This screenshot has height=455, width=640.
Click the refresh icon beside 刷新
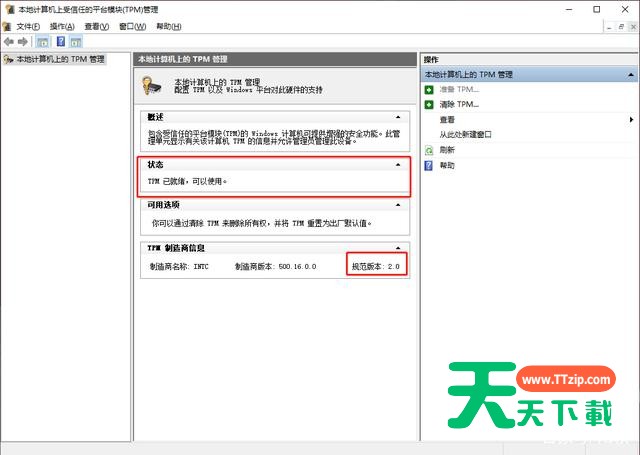coord(429,150)
